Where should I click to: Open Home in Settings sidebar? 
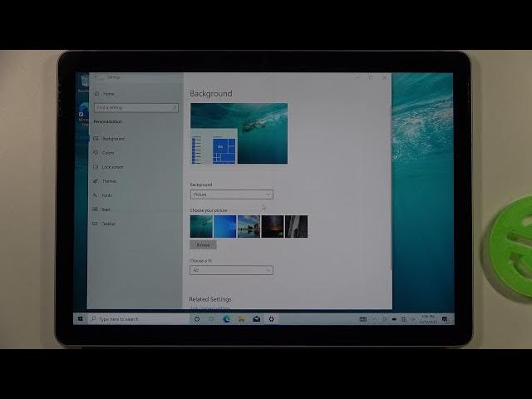[108, 94]
